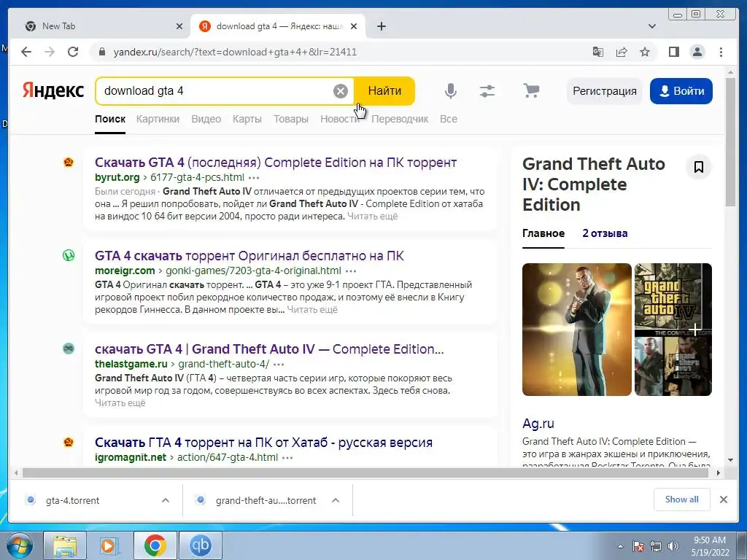Click the thelastgame.ru favicon
The height and width of the screenshot is (560, 747).
[69, 349]
